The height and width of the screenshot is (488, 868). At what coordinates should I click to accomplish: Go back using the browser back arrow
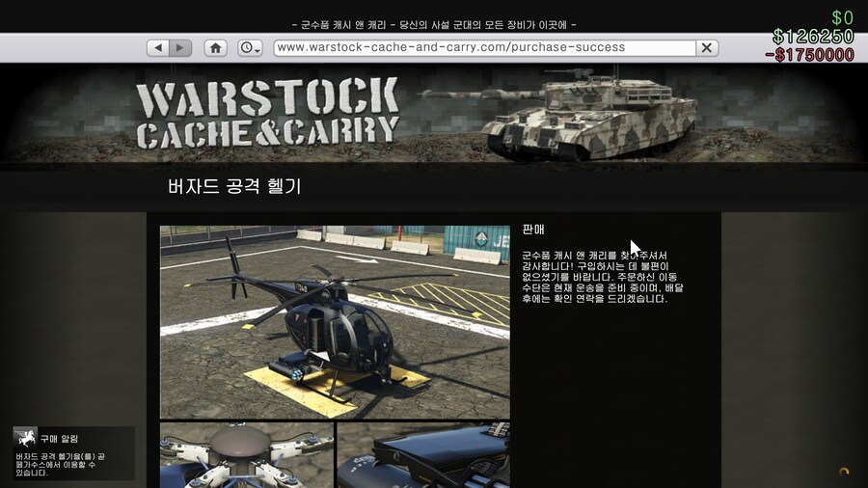157,47
